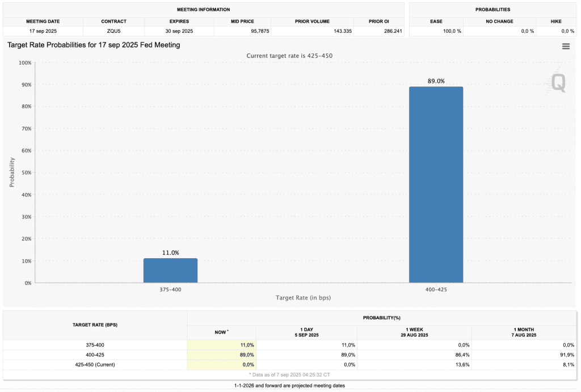Click the 89.0% bar for 400-425
The image size is (581, 392).
(436, 184)
